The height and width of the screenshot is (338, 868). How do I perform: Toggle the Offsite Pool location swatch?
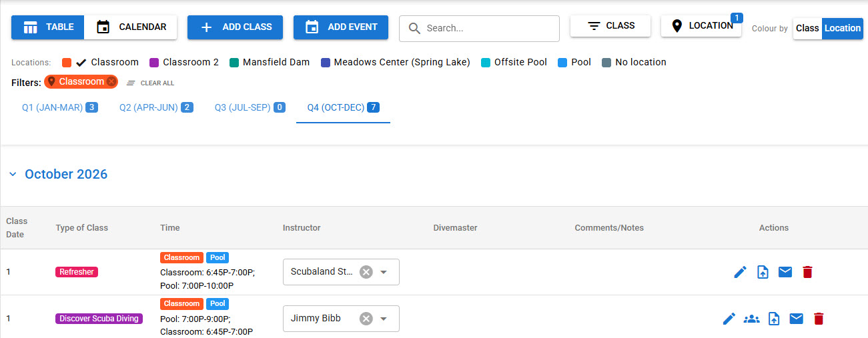click(486, 63)
